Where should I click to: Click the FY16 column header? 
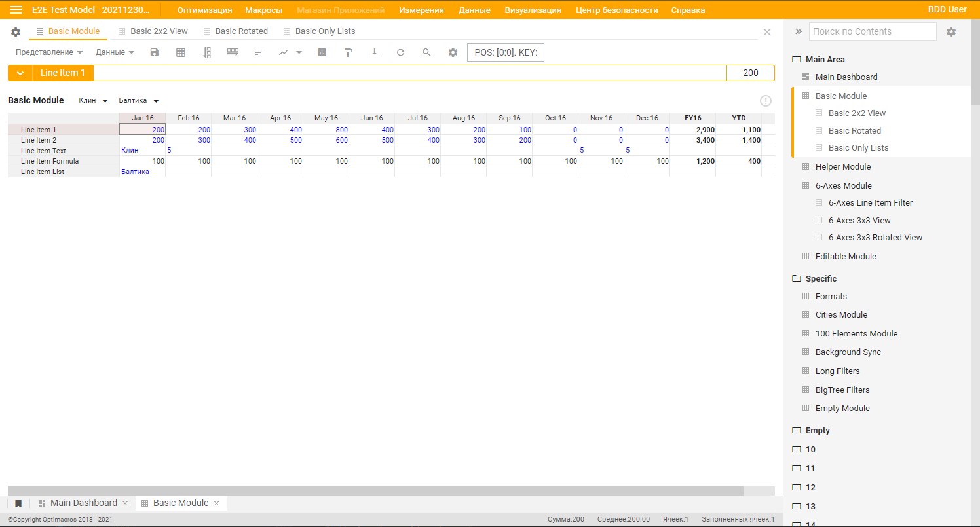click(x=692, y=118)
